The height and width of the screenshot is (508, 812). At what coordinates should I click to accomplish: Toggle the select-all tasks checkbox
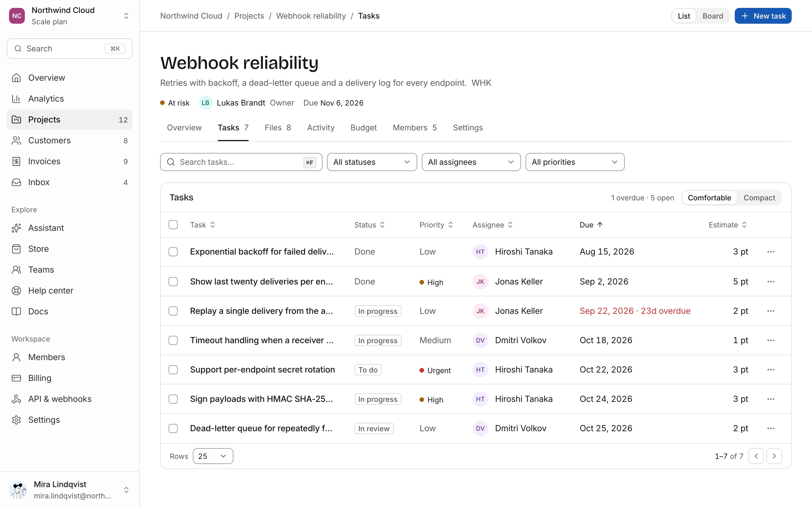pos(173,225)
